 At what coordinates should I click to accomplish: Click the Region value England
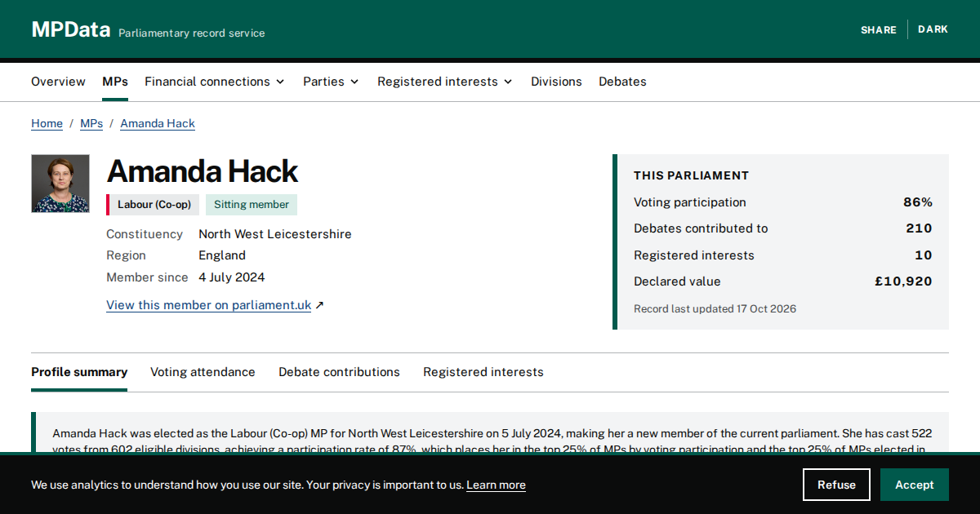(222, 255)
